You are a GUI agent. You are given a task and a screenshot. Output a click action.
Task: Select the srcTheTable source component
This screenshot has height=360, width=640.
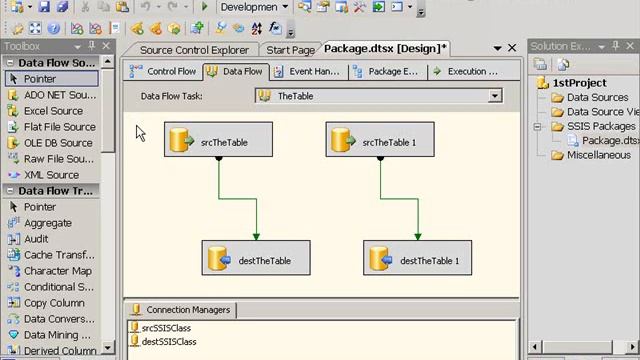pyautogui.click(x=218, y=139)
